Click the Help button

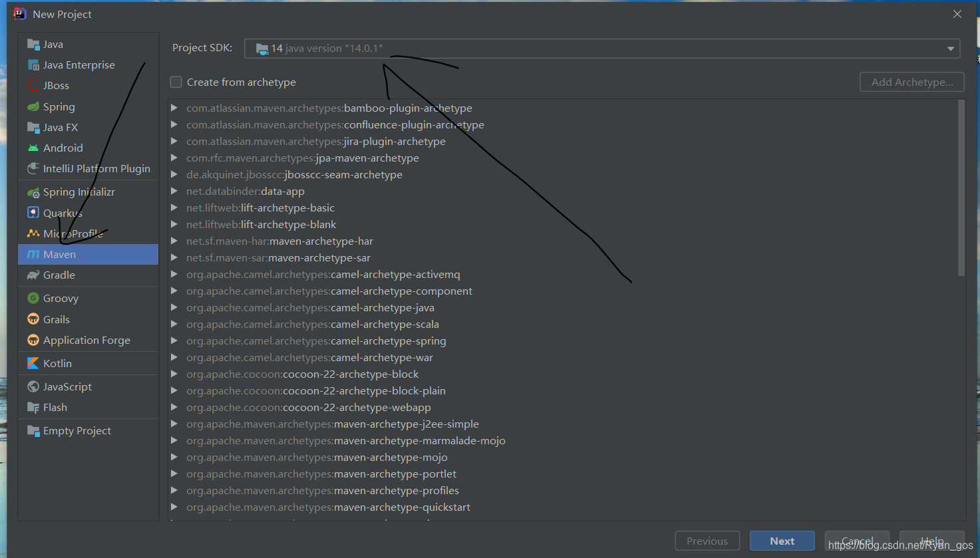pyautogui.click(x=932, y=541)
